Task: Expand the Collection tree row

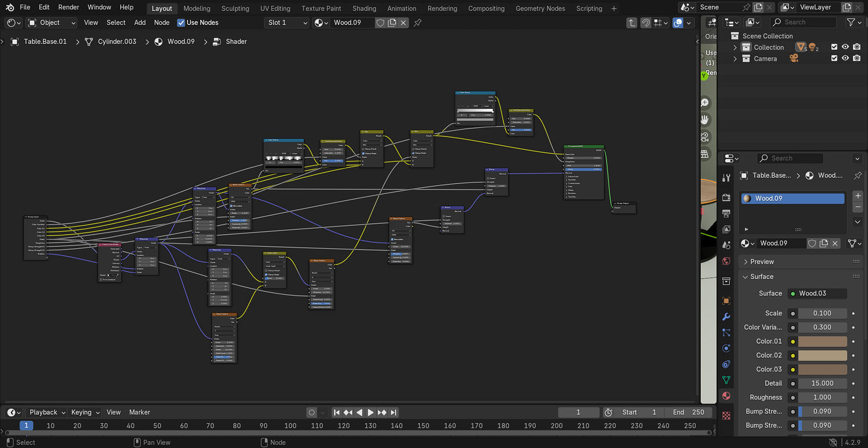Action: 735,47
